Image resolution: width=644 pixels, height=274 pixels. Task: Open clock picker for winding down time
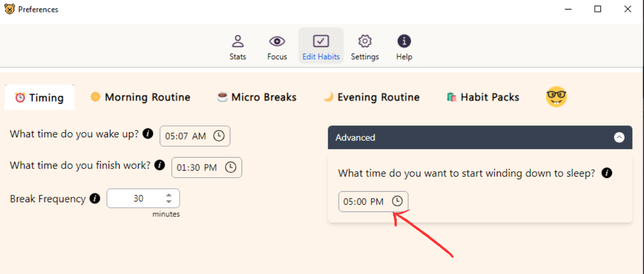click(x=397, y=202)
